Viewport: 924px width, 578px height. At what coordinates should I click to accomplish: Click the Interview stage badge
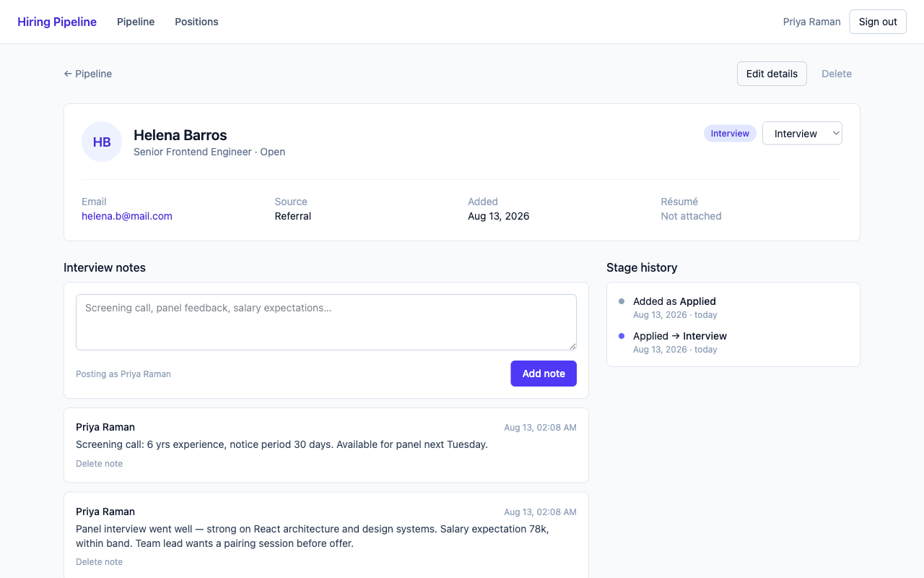pos(730,134)
